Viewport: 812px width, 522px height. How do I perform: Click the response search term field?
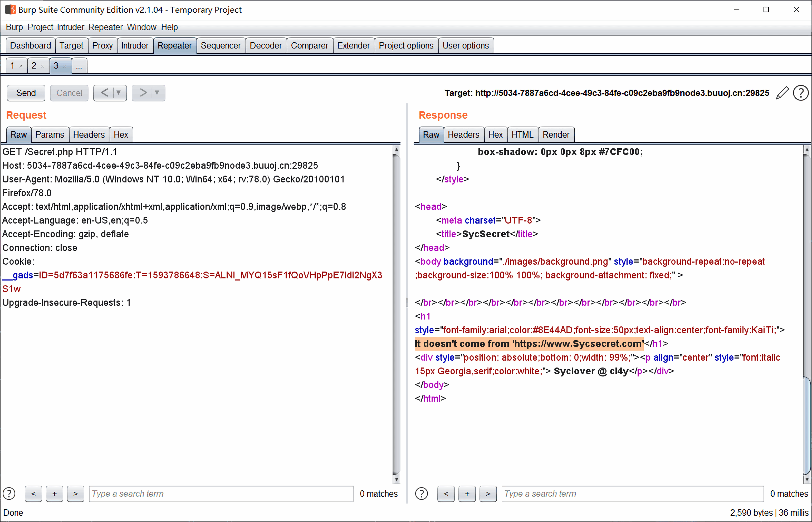[633, 494]
